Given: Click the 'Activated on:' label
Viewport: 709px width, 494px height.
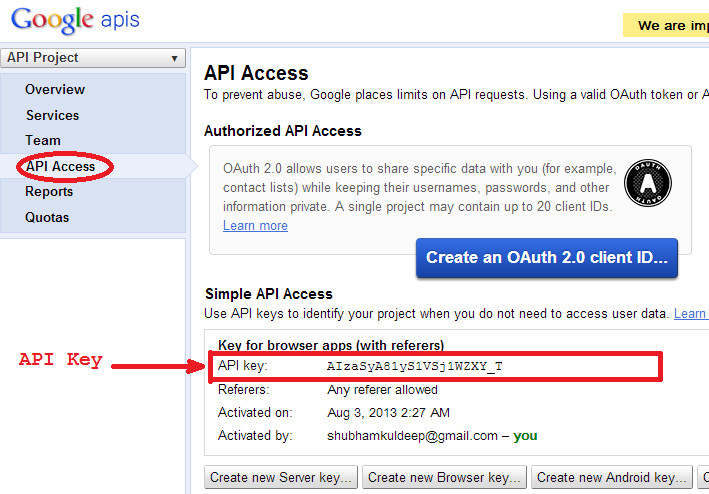Looking at the screenshot, I should pos(255,413).
